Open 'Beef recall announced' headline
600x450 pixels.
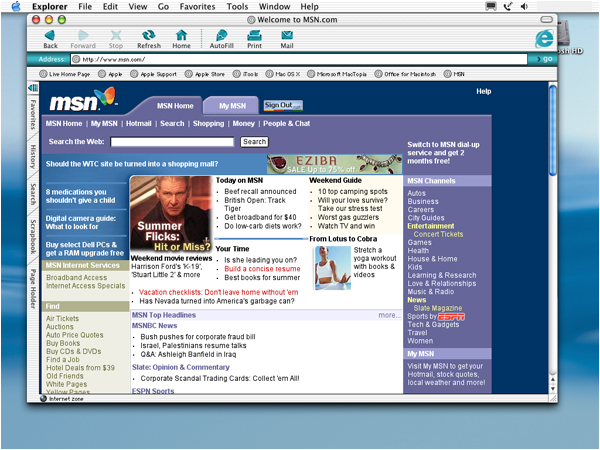260,191
